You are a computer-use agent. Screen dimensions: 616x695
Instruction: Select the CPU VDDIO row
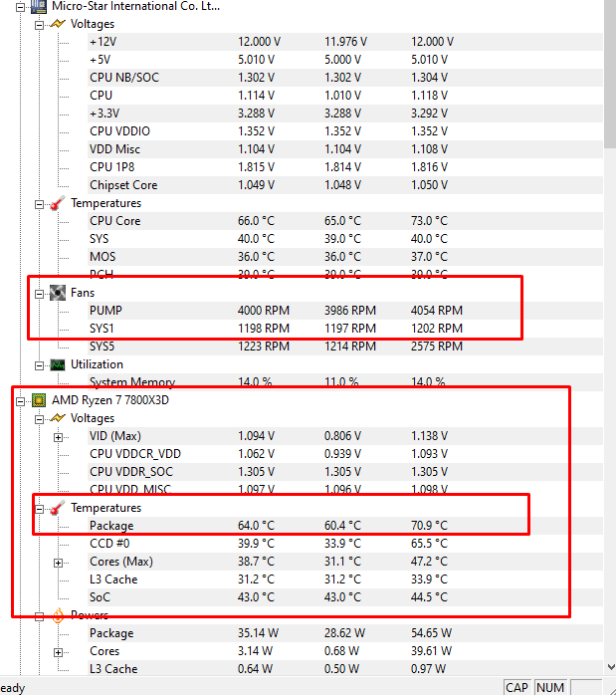coord(345,131)
